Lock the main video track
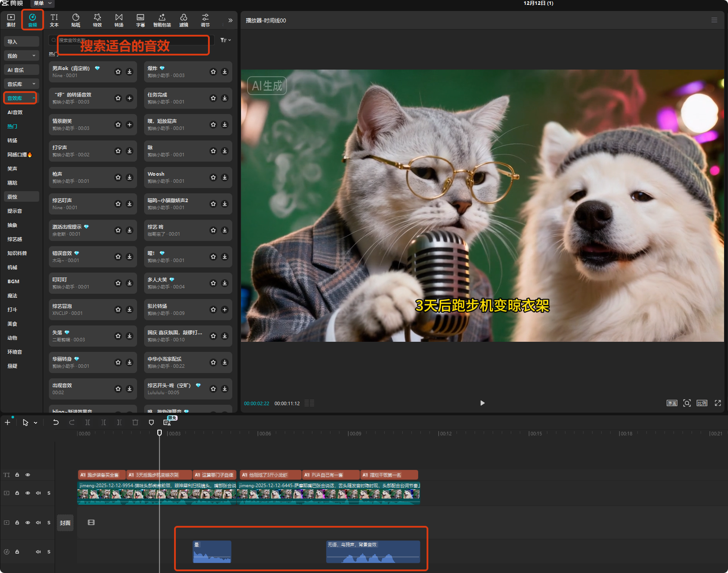 [x=17, y=493]
